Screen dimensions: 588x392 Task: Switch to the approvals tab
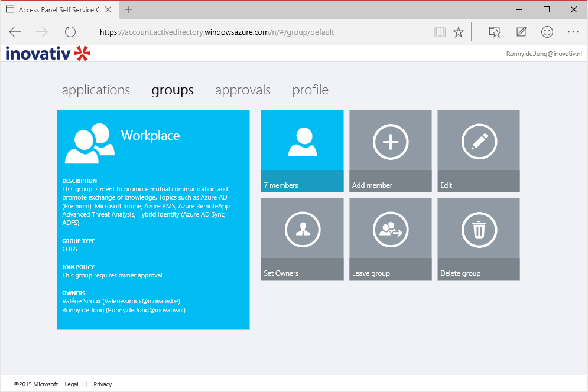(243, 90)
